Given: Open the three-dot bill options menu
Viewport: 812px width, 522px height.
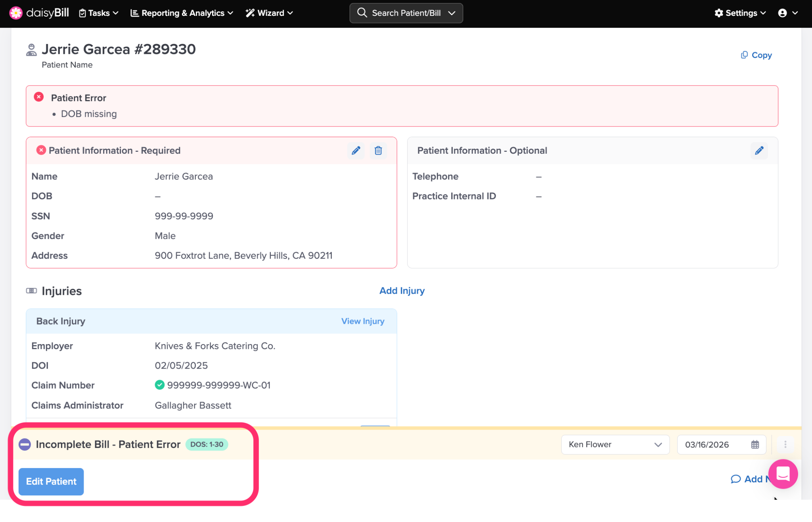Looking at the screenshot, I should tap(785, 444).
